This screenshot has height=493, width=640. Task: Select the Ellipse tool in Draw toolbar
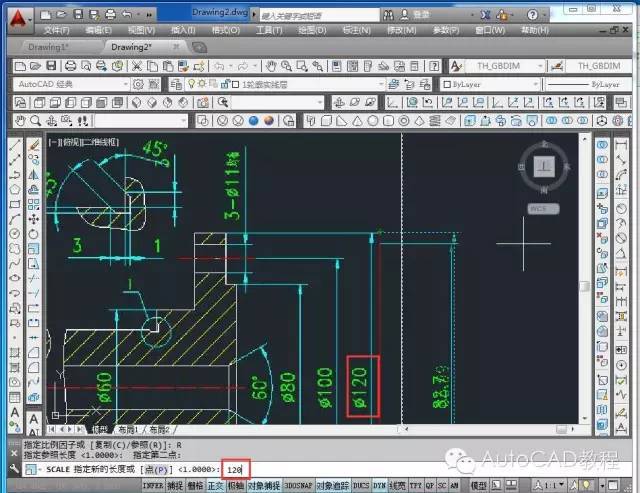[15, 278]
